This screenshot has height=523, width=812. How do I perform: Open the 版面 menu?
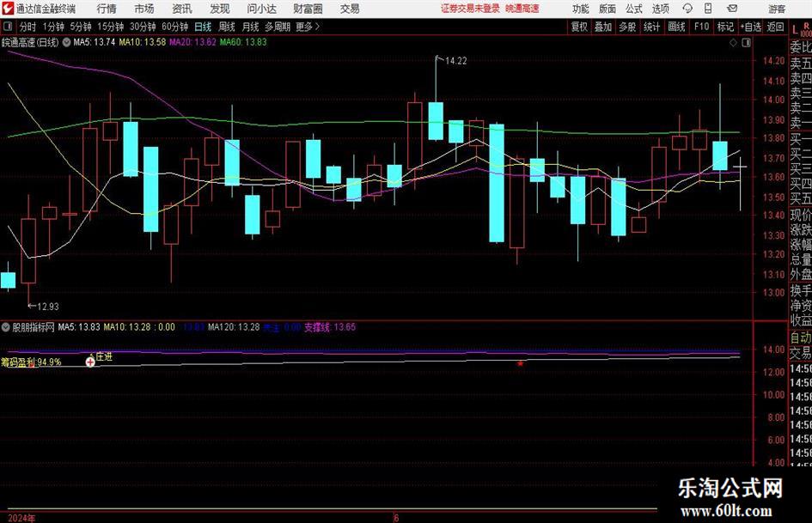[x=607, y=9]
